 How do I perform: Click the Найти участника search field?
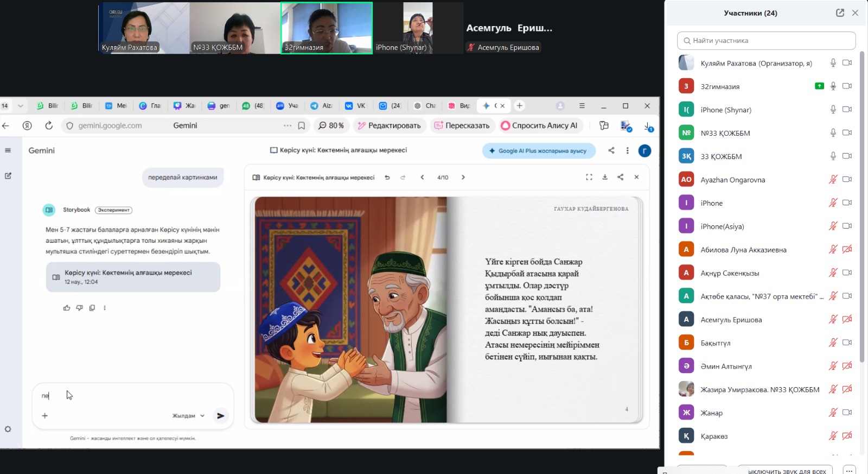point(766,41)
